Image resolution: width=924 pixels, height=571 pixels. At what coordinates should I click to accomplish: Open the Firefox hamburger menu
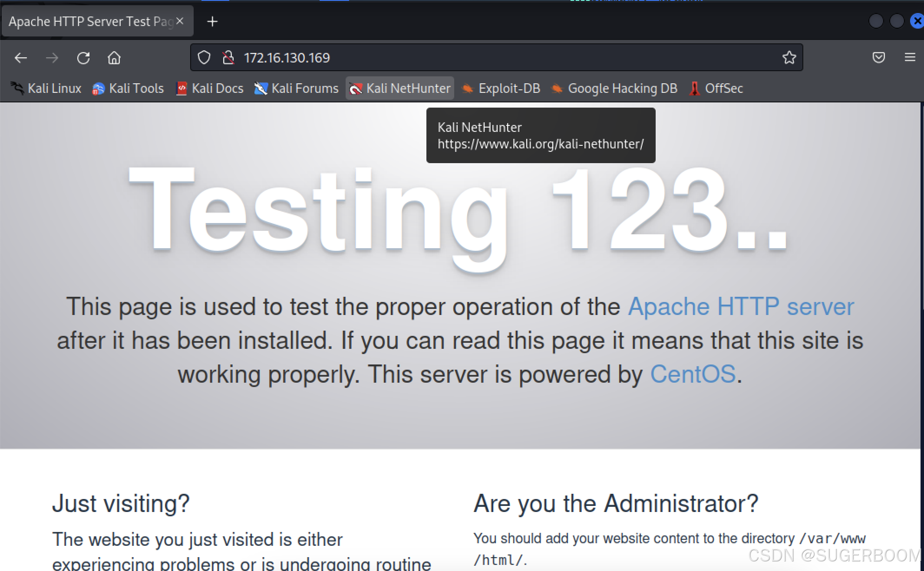(910, 58)
